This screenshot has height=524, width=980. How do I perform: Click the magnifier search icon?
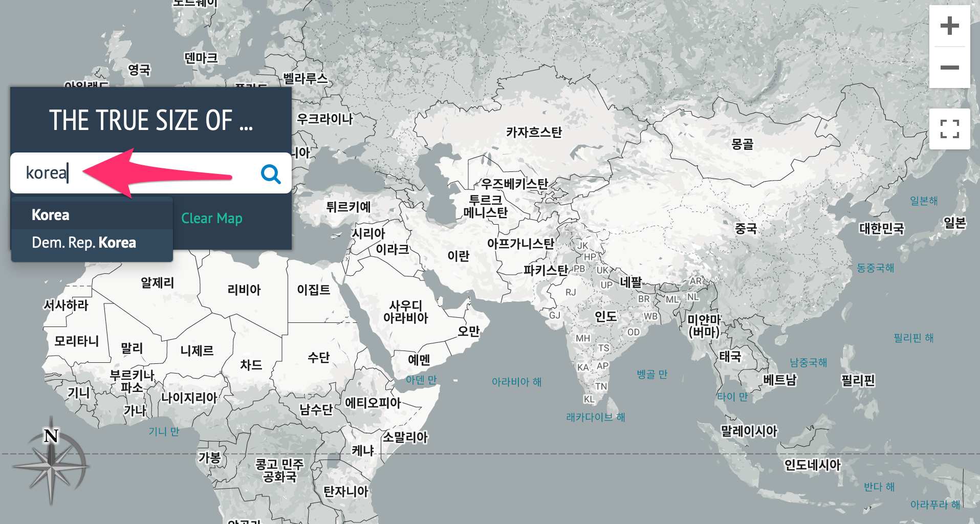271,174
